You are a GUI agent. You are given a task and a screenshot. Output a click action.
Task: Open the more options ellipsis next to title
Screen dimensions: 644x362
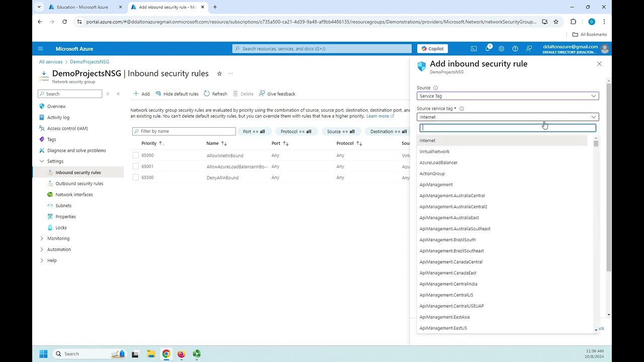[x=230, y=73]
